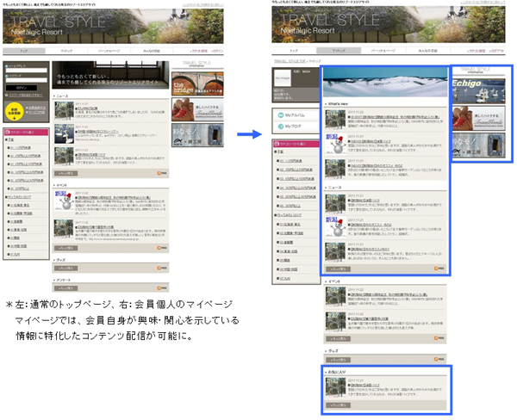Image resolution: width=517 pixels, height=420 pixels.
Task: Click 'もっと見る' button in right page's お気に入り section
Action: (339, 405)
